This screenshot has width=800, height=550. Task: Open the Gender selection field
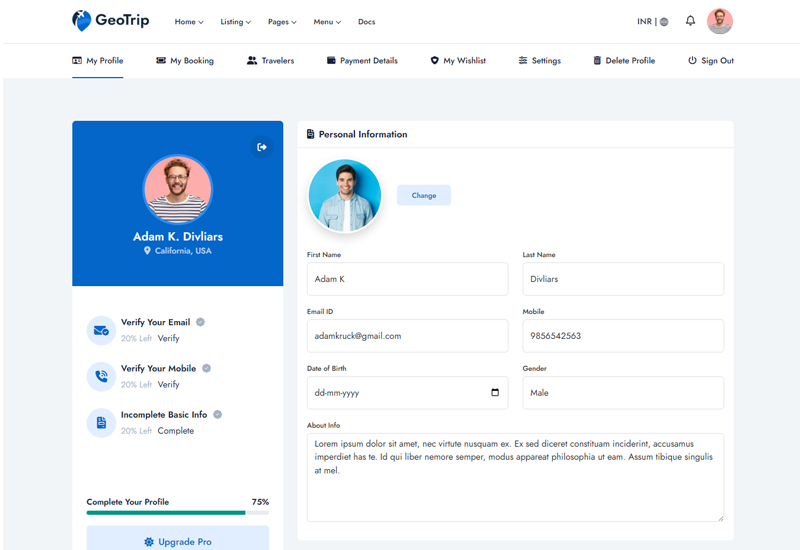click(x=622, y=393)
